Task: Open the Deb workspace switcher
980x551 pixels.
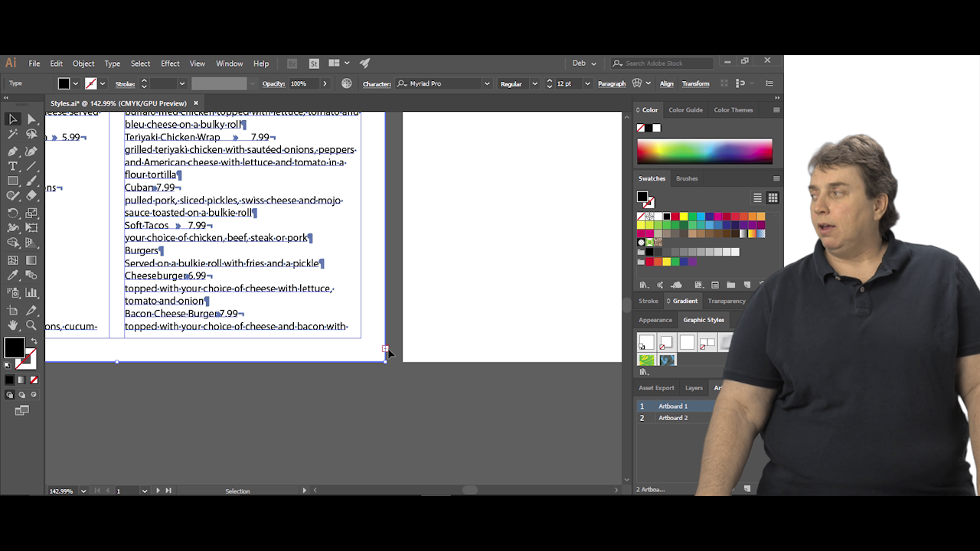Action: 586,64
